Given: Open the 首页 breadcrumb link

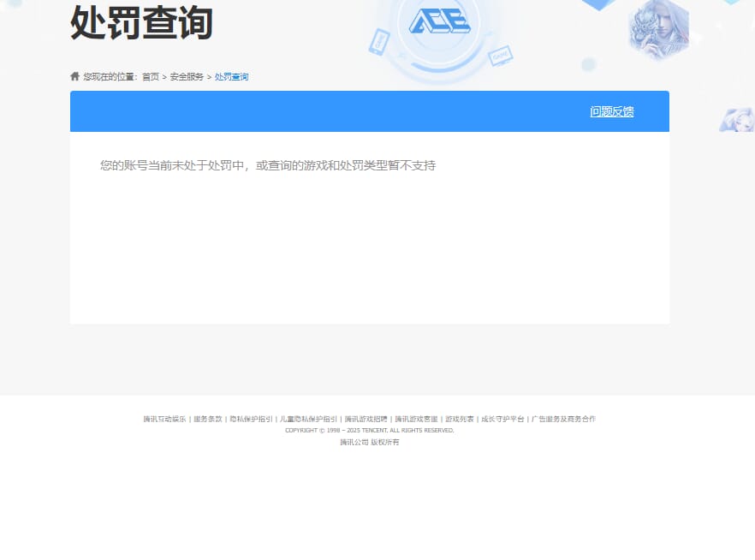Looking at the screenshot, I should point(152,76).
